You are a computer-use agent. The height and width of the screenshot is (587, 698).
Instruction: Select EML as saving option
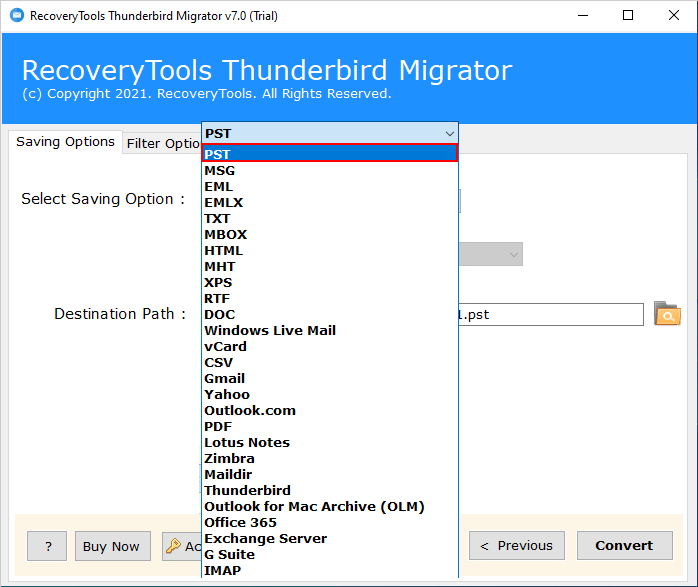[x=329, y=186]
